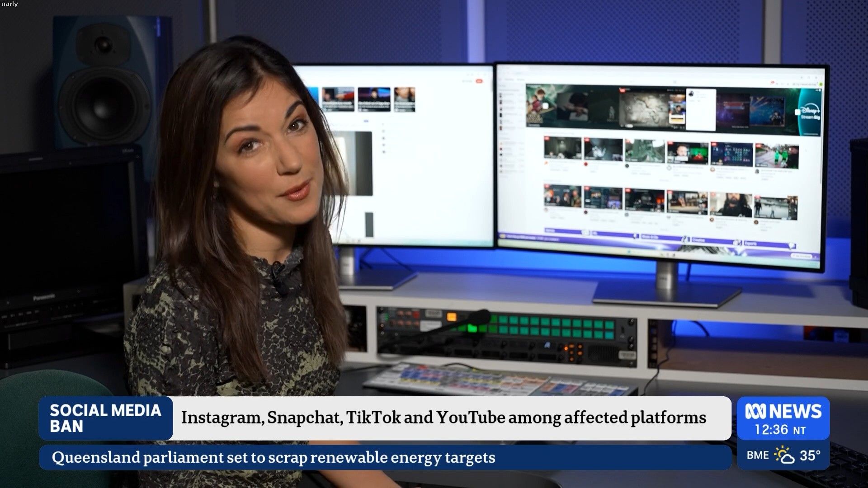Click the SOCIAL MEDIA BAN label

pyautogui.click(x=105, y=418)
